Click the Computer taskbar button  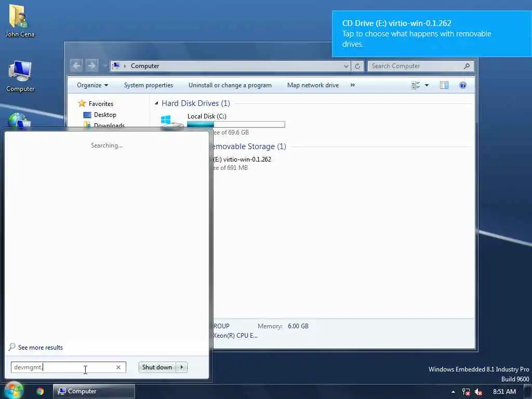click(x=94, y=391)
